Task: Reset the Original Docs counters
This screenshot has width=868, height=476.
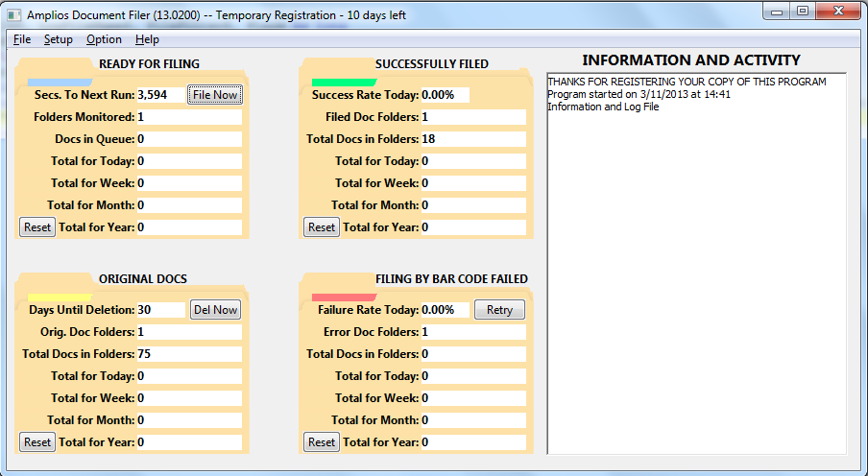Action: coord(37,442)
